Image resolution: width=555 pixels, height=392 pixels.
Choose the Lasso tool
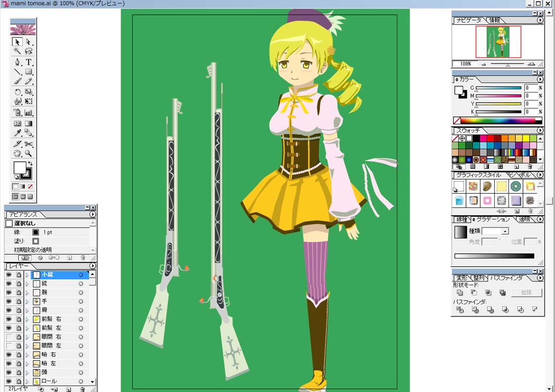click(x=29, y=51)
